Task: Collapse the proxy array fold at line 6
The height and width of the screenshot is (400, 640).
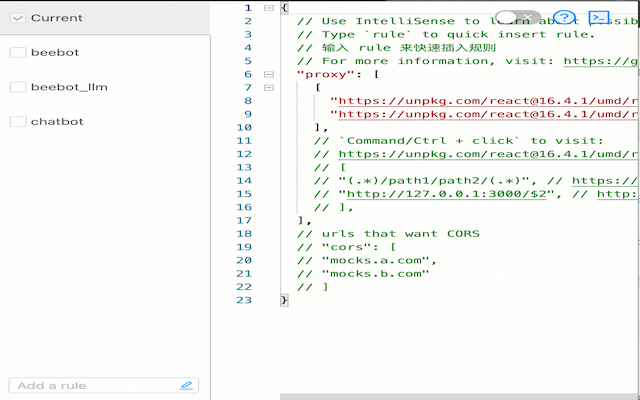Action: point(269,74)
